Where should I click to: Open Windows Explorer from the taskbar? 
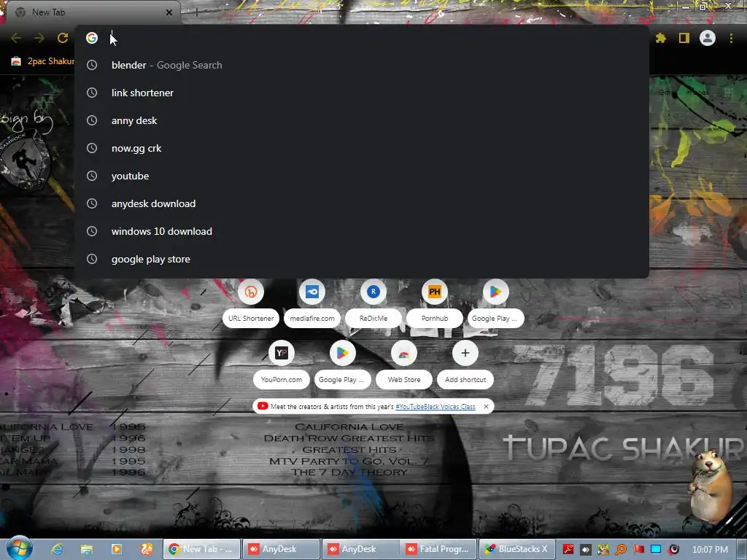(x=87, y=549)
